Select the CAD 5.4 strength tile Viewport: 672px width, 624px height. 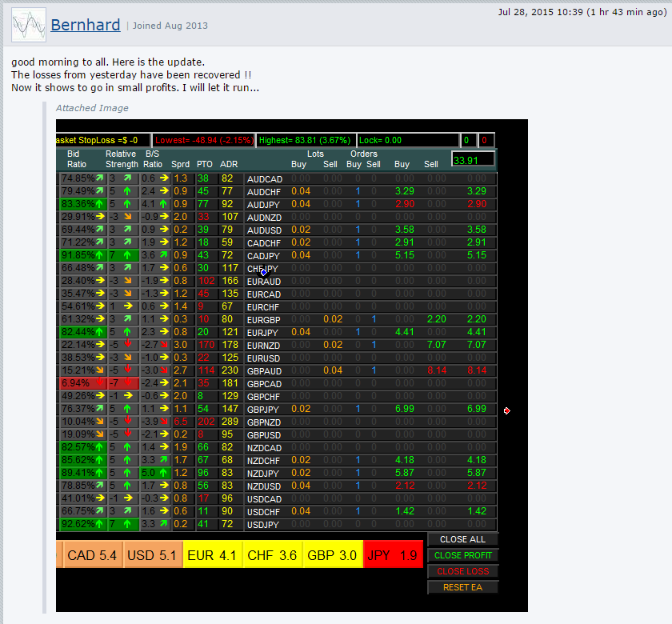(92, 554)
